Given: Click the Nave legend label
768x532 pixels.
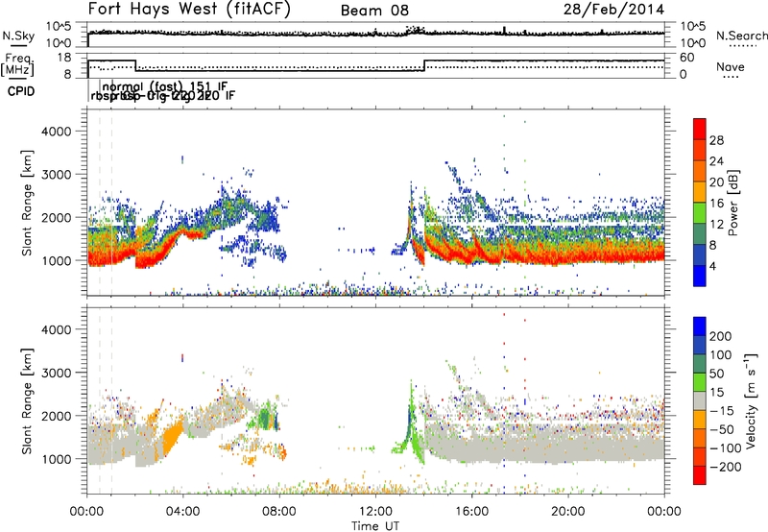Looking at the screenshot, I should click(731, 66).
